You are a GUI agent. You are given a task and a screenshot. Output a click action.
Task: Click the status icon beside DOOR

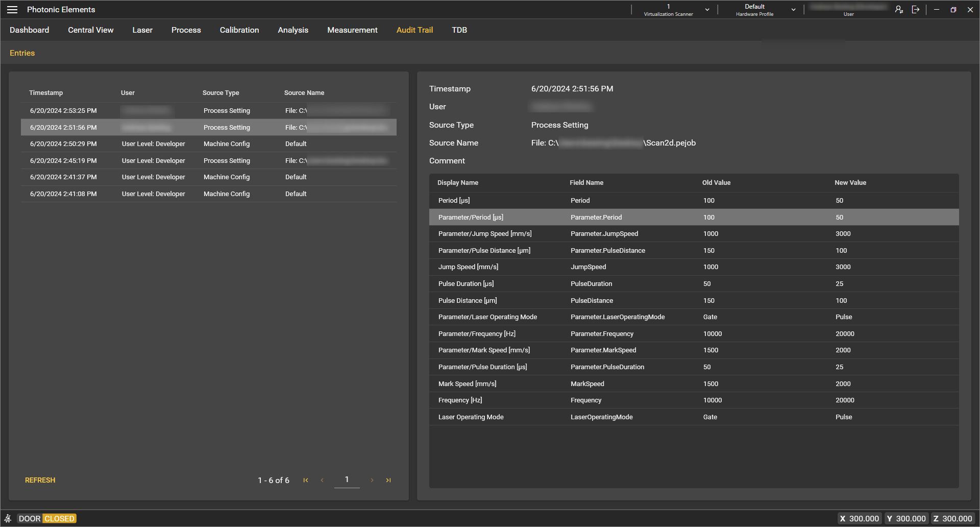coord(8,518)
